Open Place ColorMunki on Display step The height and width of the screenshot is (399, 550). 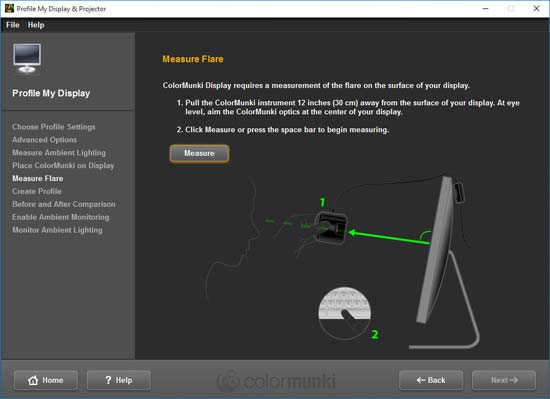pyautogui.click(x=63, y=165)
